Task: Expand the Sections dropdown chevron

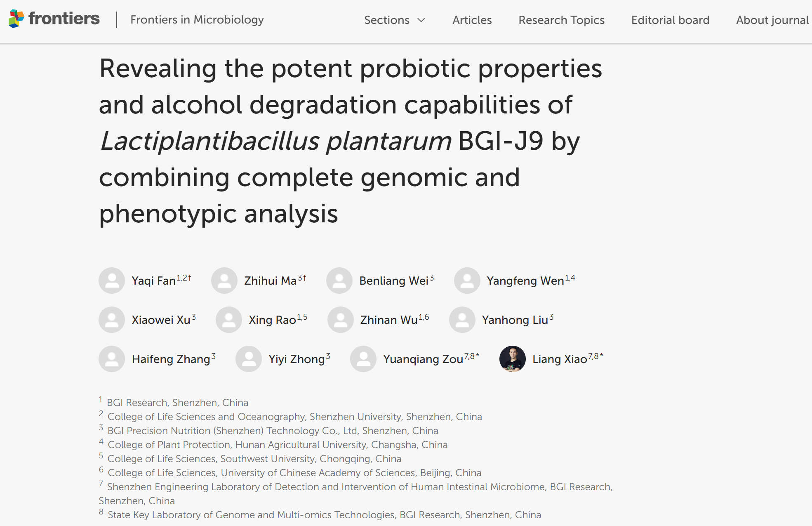Action: point(421,20)
